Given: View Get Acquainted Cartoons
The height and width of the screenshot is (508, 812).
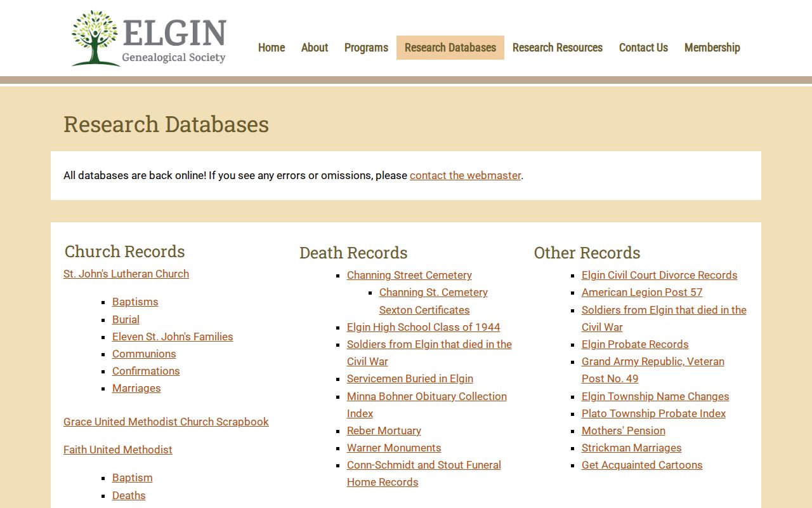Looking at the screenshot, I should [x=642, y=465].
